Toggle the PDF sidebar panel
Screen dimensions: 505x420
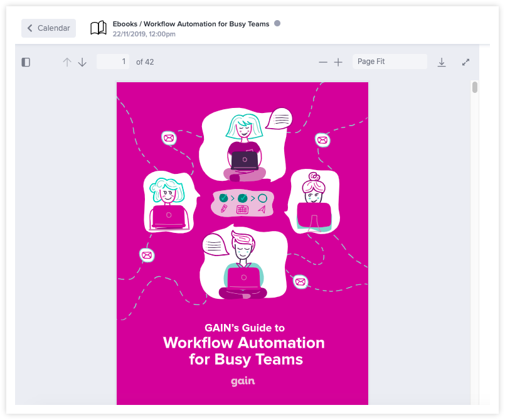pos(26,62)
